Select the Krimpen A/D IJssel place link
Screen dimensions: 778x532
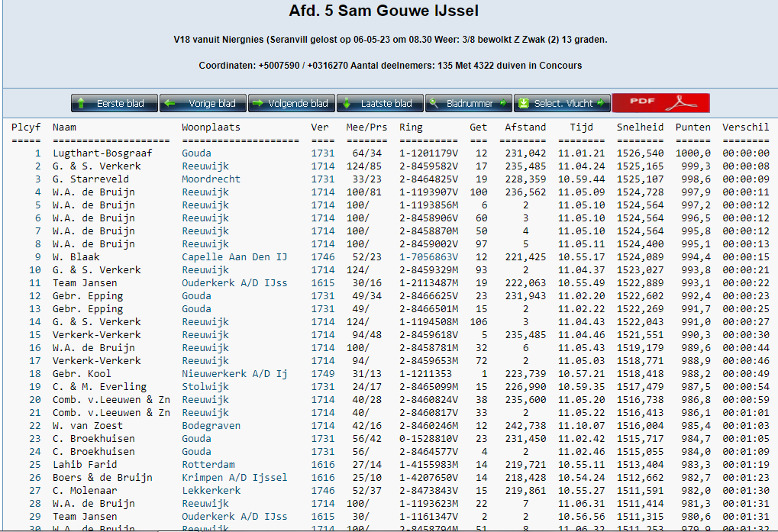[234, 477]
